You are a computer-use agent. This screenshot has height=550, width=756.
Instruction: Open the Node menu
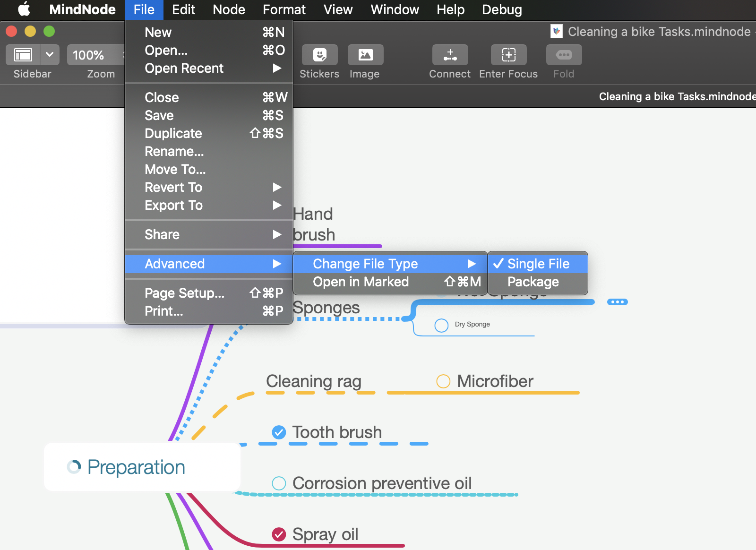pos(229,9)
